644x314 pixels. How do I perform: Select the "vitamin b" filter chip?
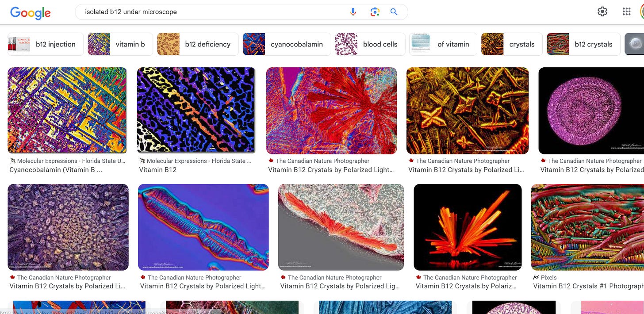click(x=120, y=44)
